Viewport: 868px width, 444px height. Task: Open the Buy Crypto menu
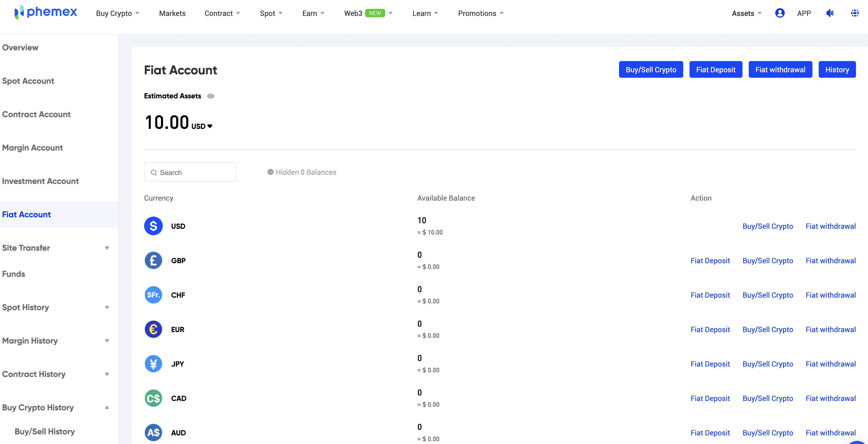(x=117, y=13)
